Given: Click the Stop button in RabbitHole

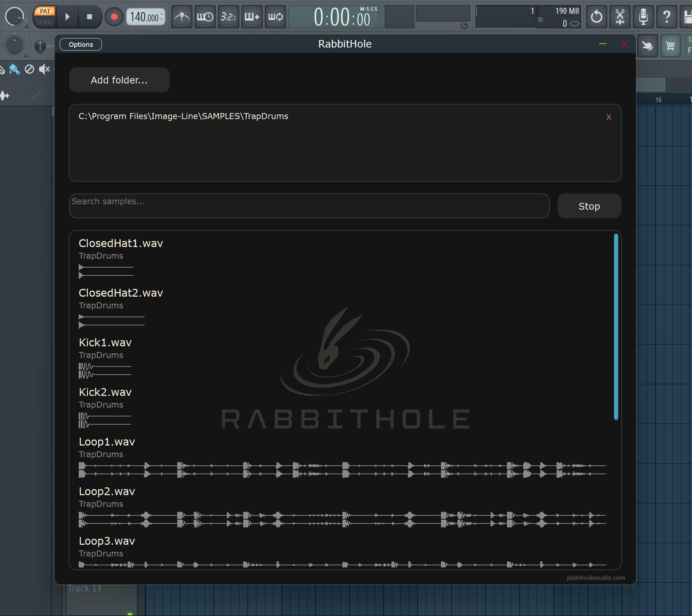Looking at the screenshot, I should (x=589, y=206).
